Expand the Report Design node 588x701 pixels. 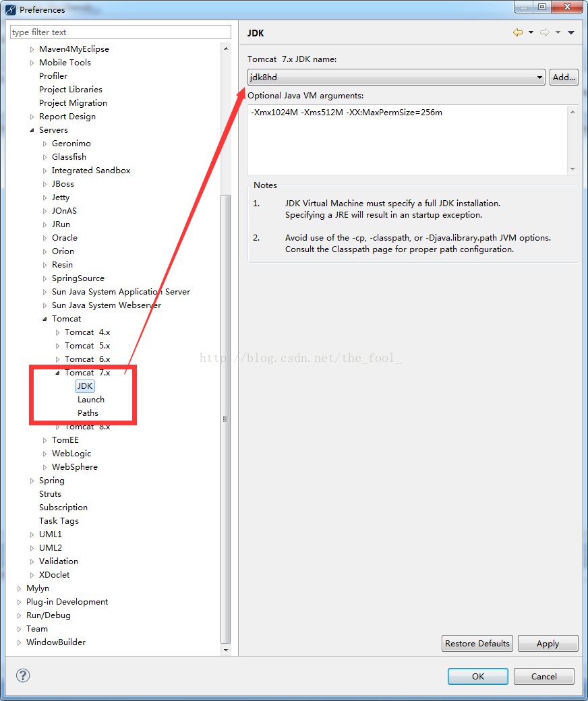[x=32, y=117]
